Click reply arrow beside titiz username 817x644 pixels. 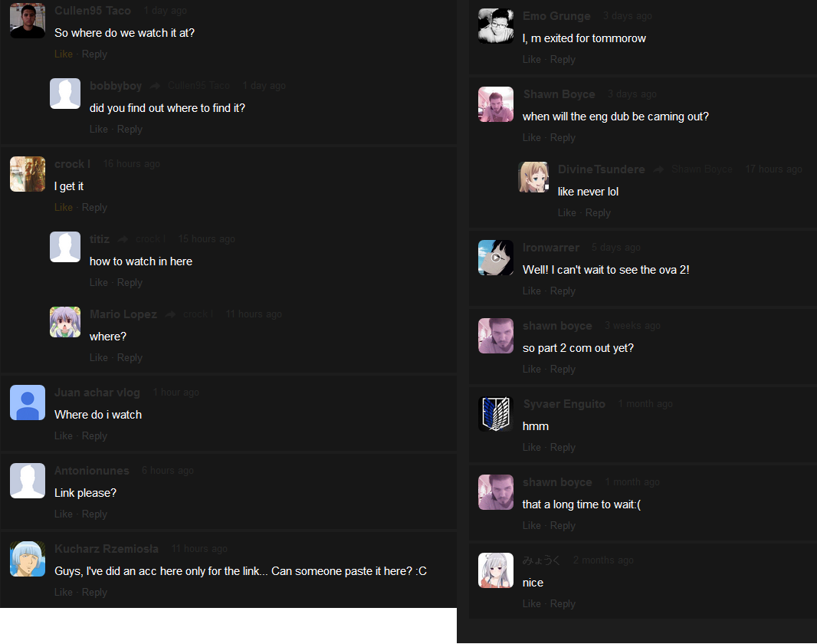click(x=123, y=239)
